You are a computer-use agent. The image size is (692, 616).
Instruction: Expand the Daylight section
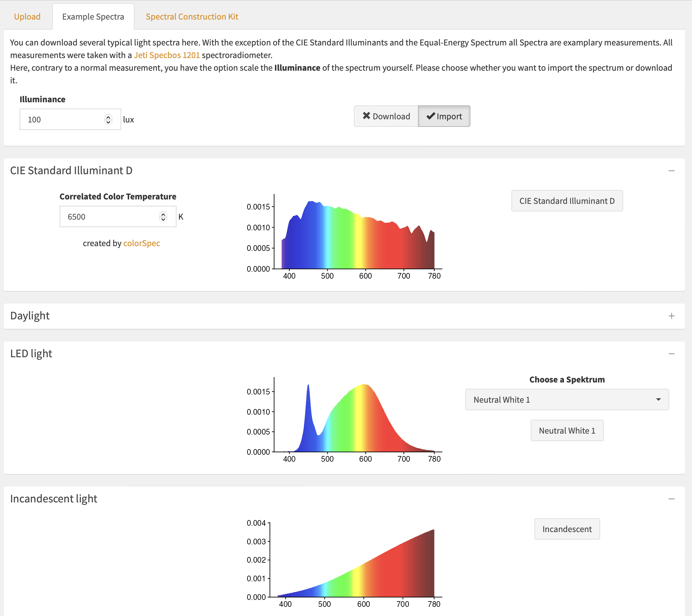tap(672, 316)
